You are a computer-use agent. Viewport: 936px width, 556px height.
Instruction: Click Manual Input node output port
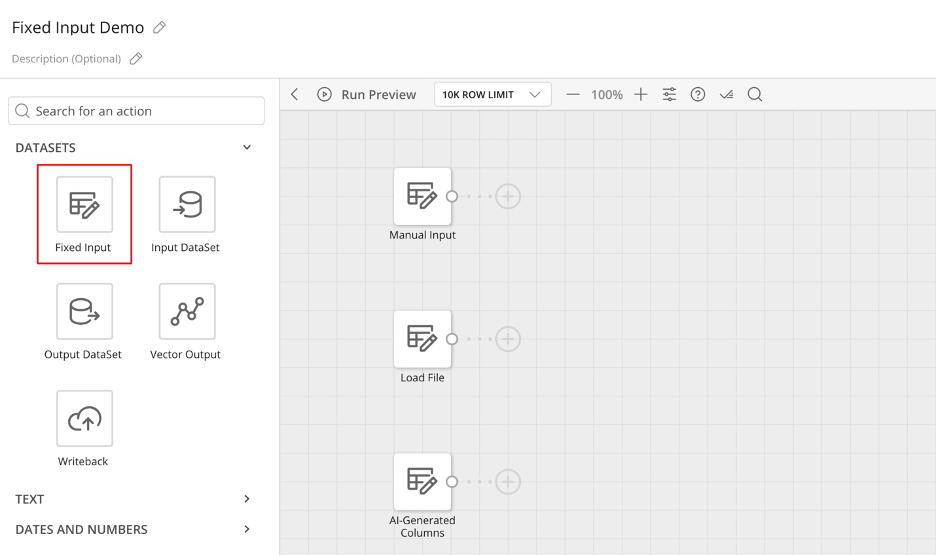(452, 196)
